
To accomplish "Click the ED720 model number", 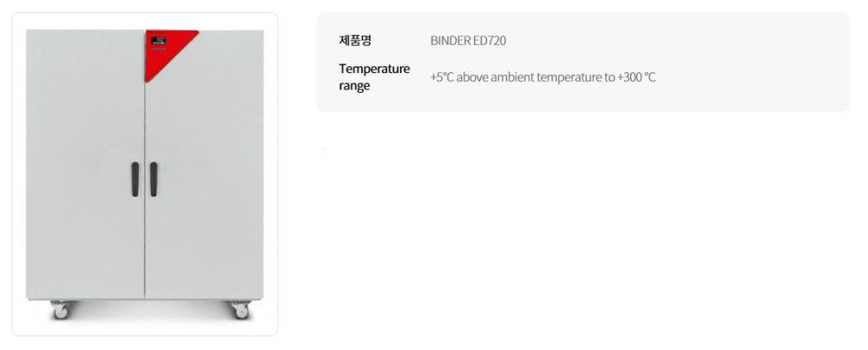I will click(x=489, y=41).
